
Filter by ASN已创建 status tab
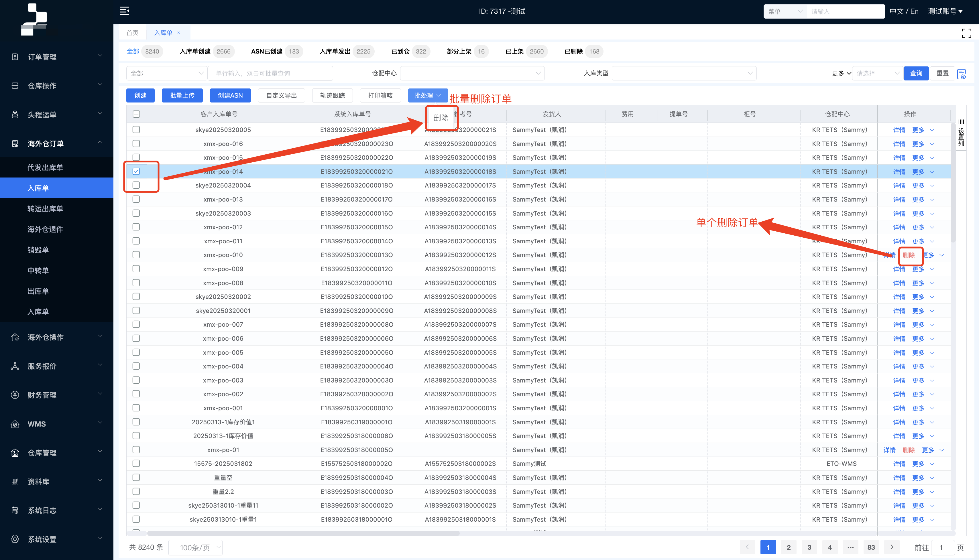[277, 51]
